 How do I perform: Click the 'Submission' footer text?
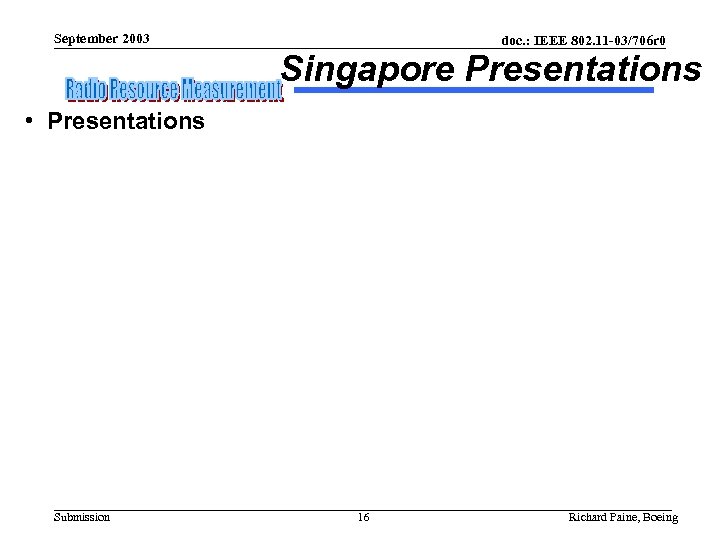click(x=82, y=517)
